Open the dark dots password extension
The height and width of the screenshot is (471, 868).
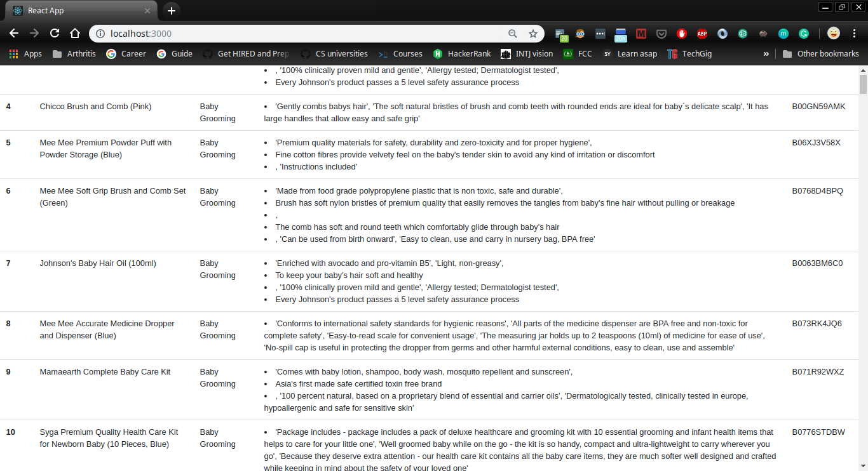(600, 34)
